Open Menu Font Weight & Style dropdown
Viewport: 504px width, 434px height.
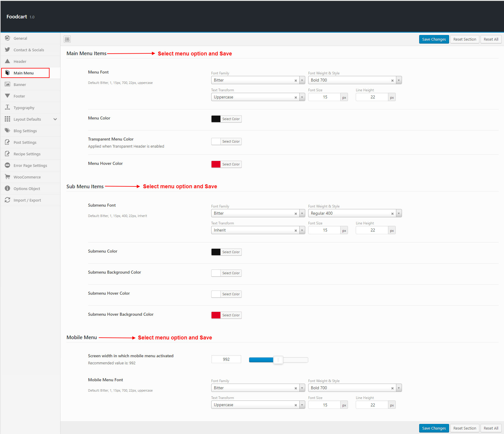tap(399, 80)
